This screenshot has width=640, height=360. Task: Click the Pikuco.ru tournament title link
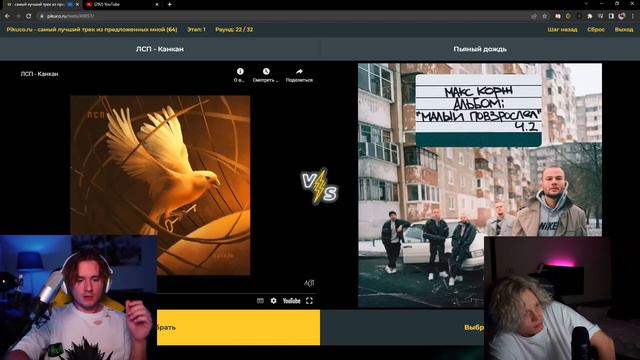coord(92,29)
